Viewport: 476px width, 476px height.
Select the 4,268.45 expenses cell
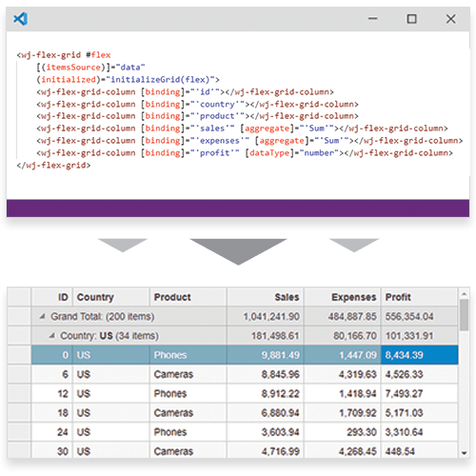[342, 450]
